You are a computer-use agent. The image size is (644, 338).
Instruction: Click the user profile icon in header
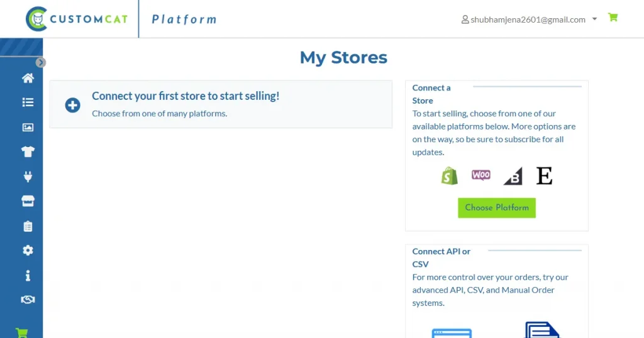pyautogui.click(x=465, y=19)
